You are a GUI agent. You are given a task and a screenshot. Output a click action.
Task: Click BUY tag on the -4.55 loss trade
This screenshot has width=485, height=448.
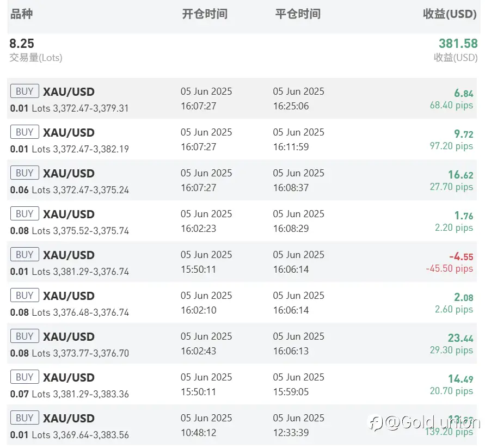point(24,255)
